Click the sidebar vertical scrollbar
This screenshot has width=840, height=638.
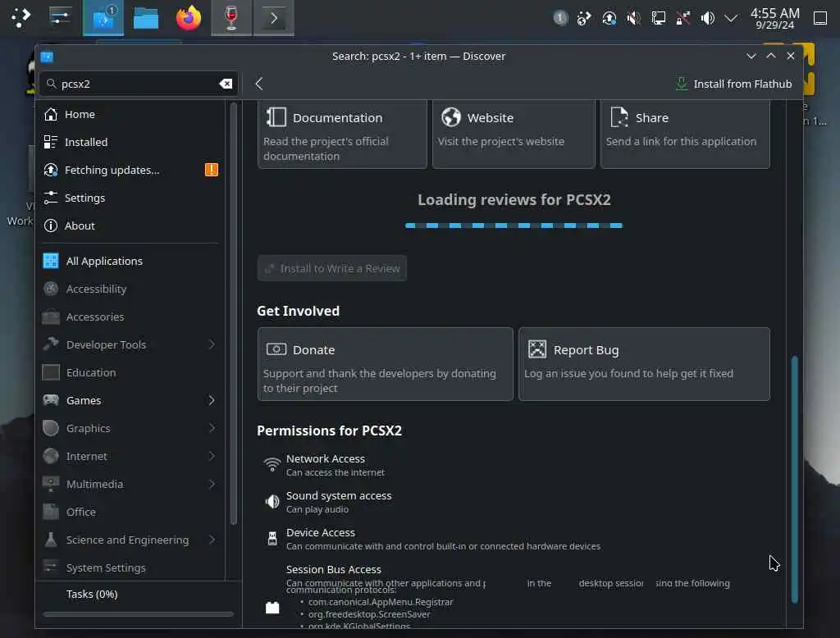tap(234, 314)
